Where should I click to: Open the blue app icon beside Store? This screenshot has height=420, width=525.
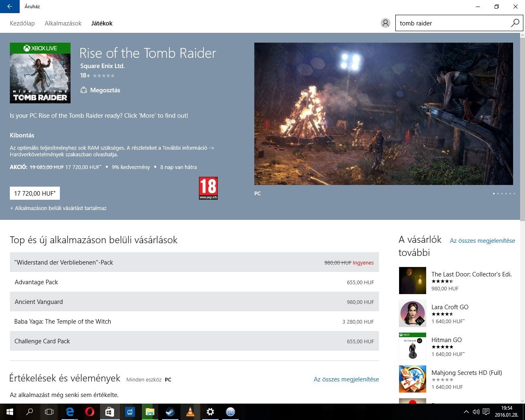130,412
